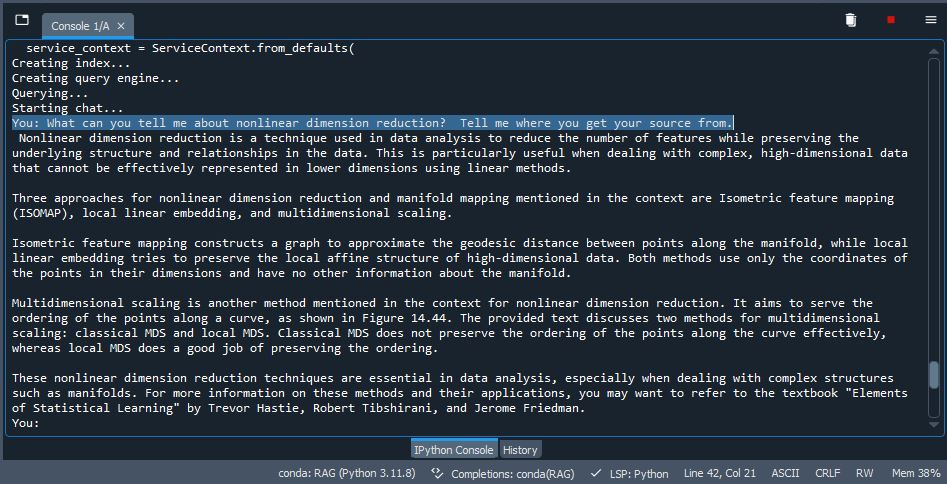Viewport: 947px width, 484px height.
Task: Click the trash icon to remove variables
Action: (x=850, y=20)
